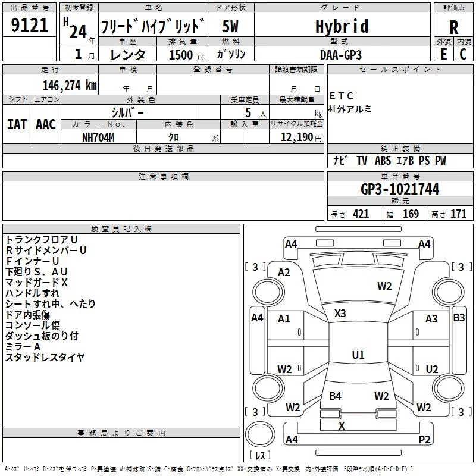Click the evaluation score R
The image size is (476, 476).
pos(453,27)
